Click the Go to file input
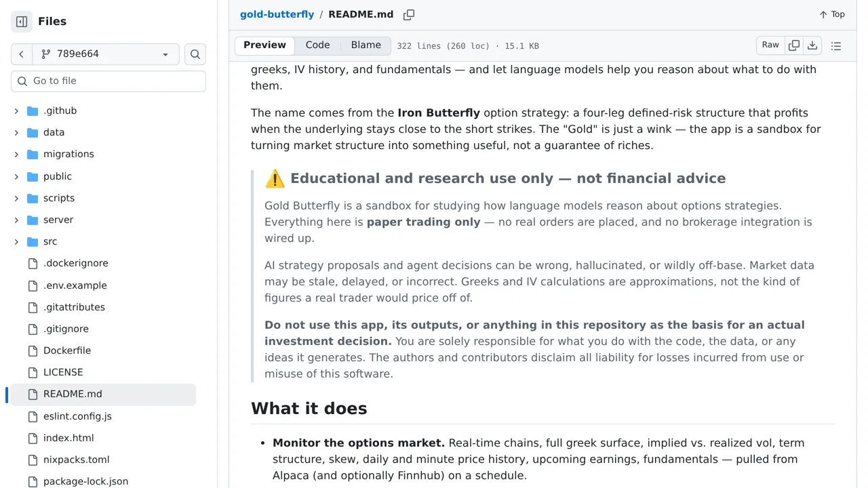Image resolution: width=868 pixels, height=488 pixels. pos(108,81)
